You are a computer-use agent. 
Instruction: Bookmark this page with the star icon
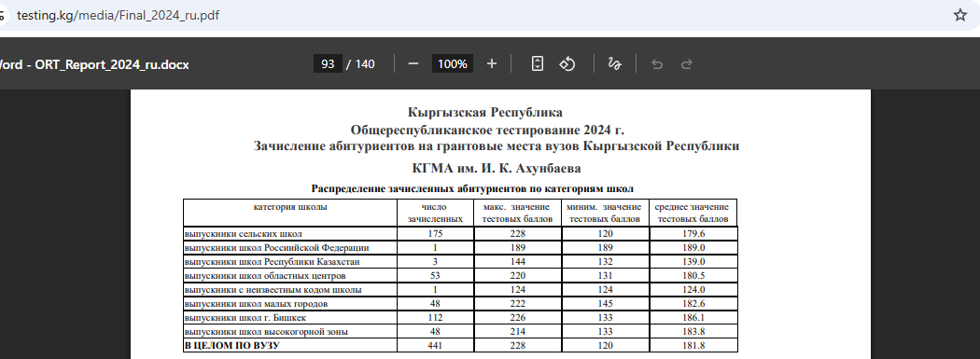pyautogui.click(x=960, y=15)
